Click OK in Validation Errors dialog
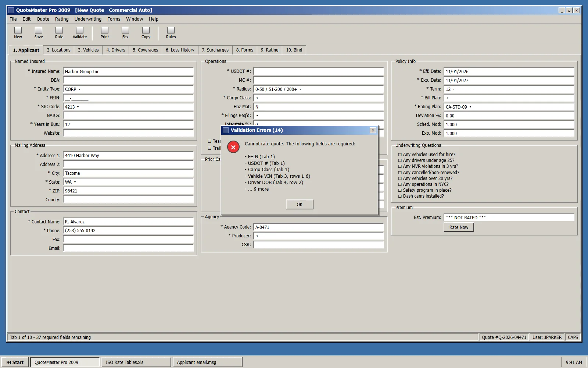Viewport: 588px width, 368px height. [300, 205]
